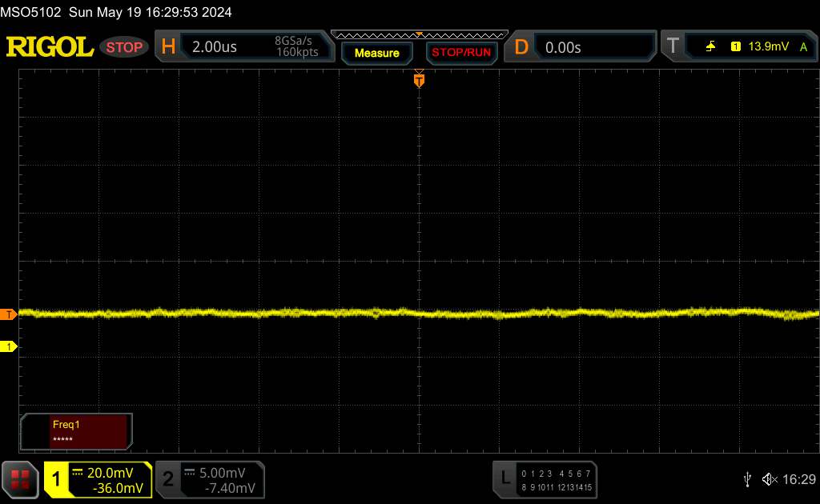Image resolution: width=820 pixels, height=504 pixels.
Task: Toggle channel 2 via its gray label
Action: (x=168, y=479)
